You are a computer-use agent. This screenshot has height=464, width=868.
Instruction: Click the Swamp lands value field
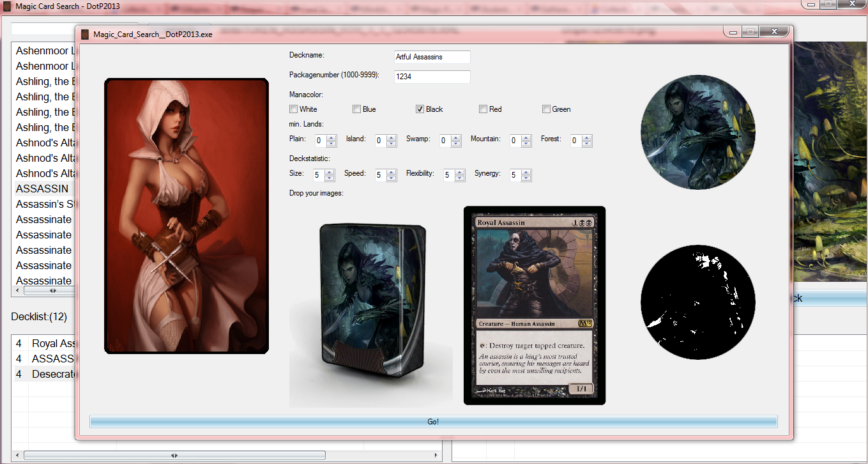point(445,141)
